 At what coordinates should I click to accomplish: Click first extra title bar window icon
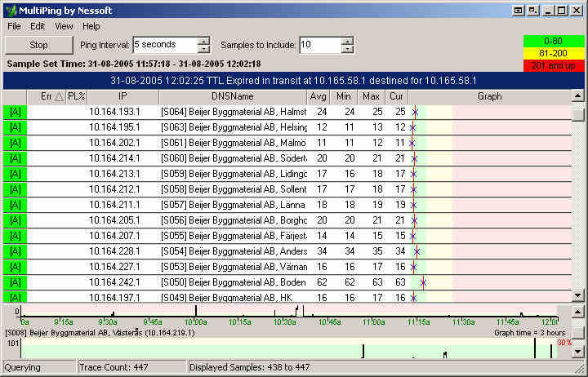coord(519,11)
